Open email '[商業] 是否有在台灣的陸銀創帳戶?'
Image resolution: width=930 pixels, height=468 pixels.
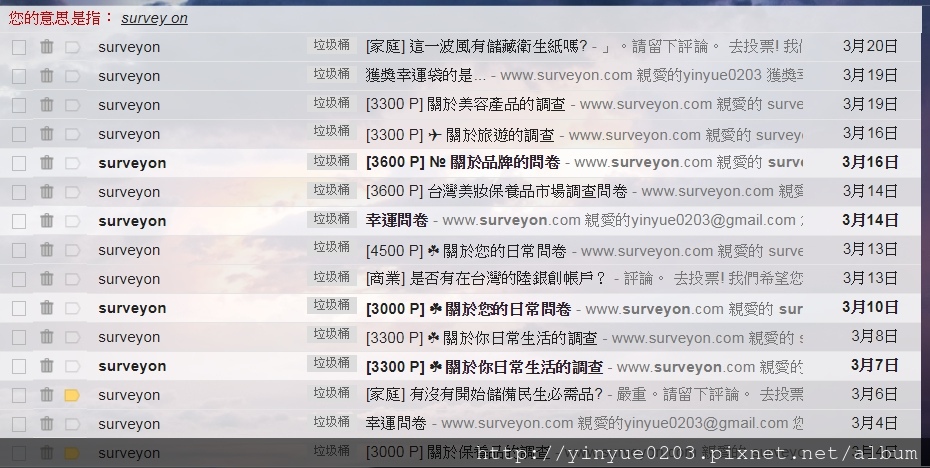(x=486, y=279)
